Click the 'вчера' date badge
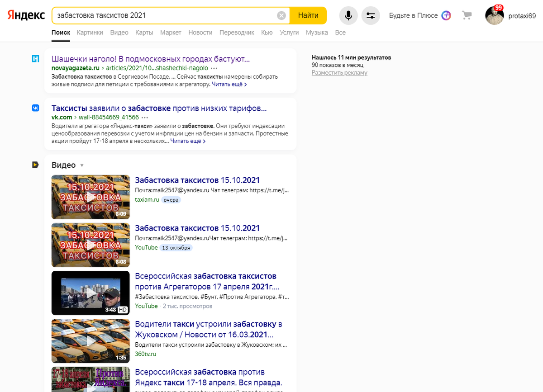This screenshot has height=392, width=543. 171,199
